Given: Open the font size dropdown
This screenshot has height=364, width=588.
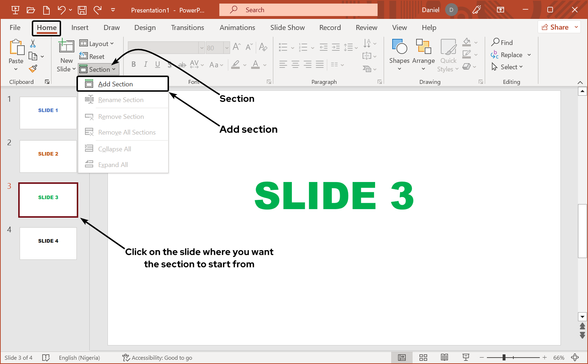Looking at the screenshot, I should tap(226, 47).
